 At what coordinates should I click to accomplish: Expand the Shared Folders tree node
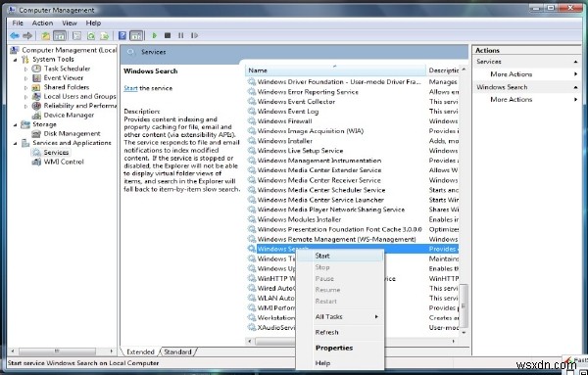pos(25,88)
